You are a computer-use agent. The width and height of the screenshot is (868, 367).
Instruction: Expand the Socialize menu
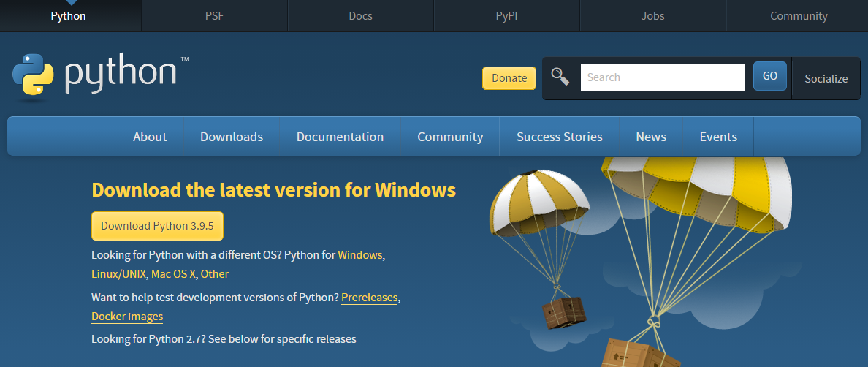(826, 79)
